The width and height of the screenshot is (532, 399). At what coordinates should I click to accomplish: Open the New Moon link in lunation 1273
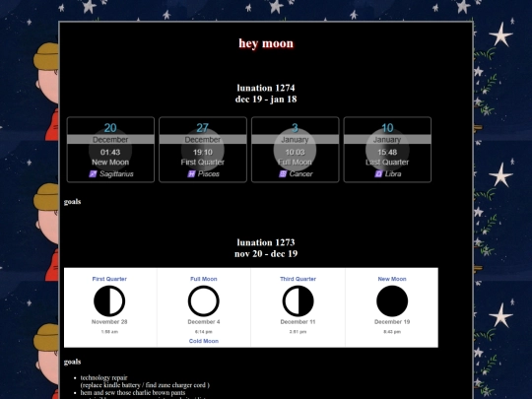pyautogui.click(x=392, y=279)
